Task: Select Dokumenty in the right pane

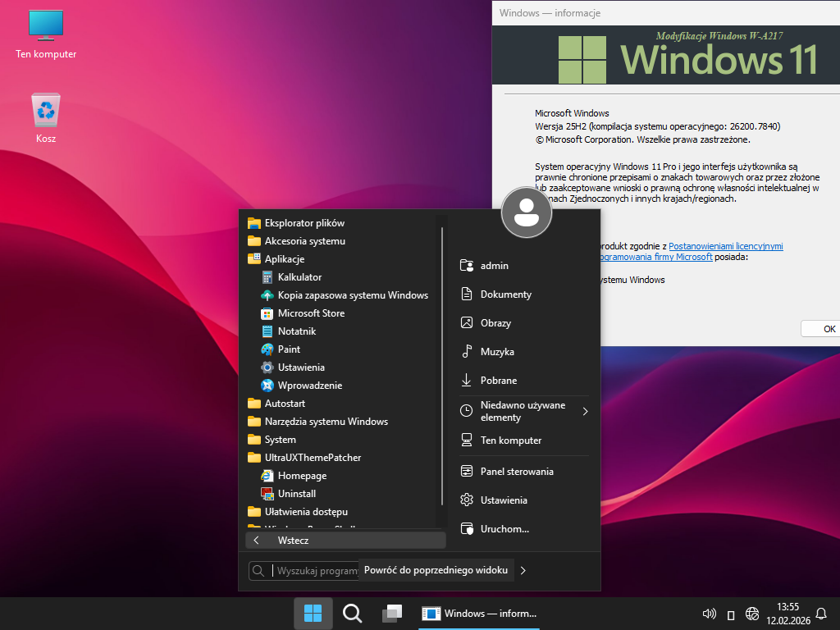Action: 505,294
